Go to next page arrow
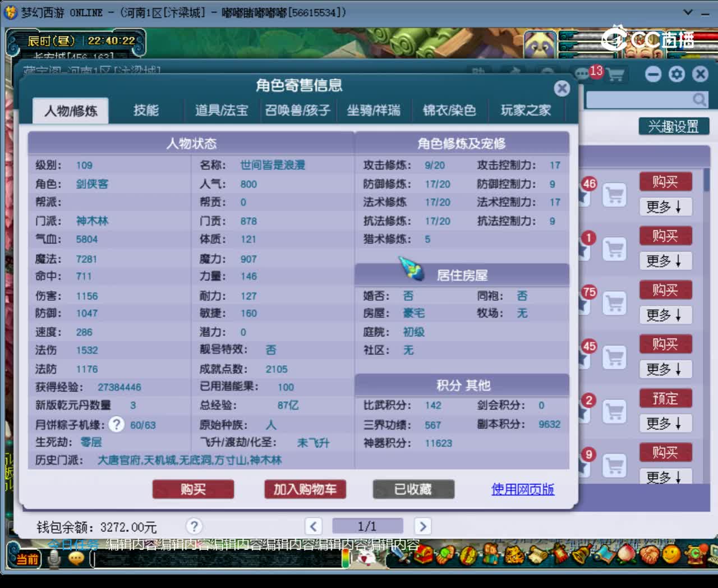The width and height of the screenshot is (718, 588). click(x=422, y=526)
